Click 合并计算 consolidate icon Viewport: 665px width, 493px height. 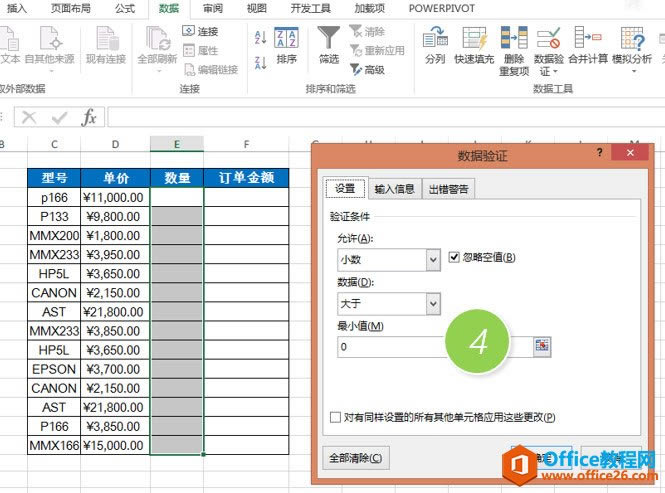(587, 37)
